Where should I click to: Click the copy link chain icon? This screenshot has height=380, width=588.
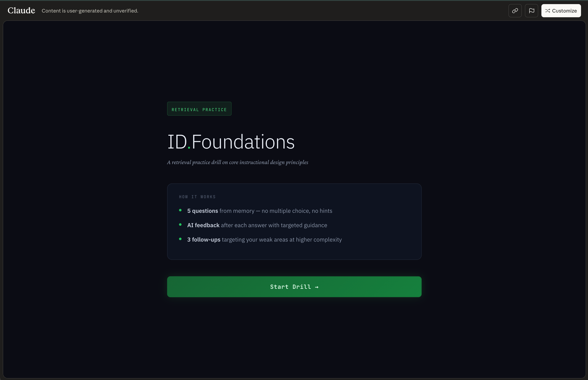coord(515,11)
